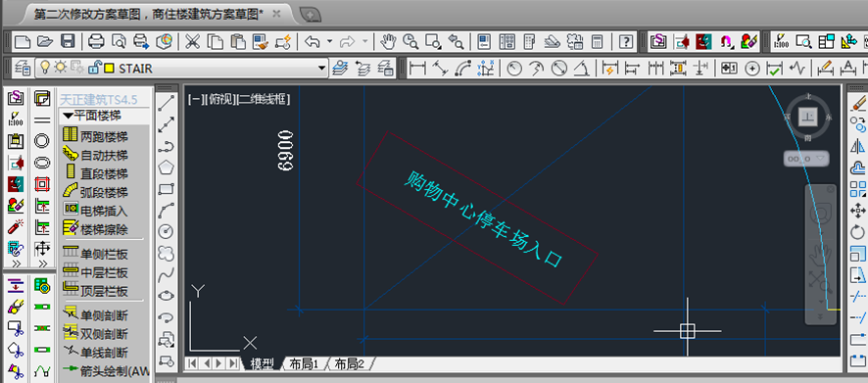The image size is (868, 383).
Task: Select the Arc Length dimension tool
Action: (462, 69)
